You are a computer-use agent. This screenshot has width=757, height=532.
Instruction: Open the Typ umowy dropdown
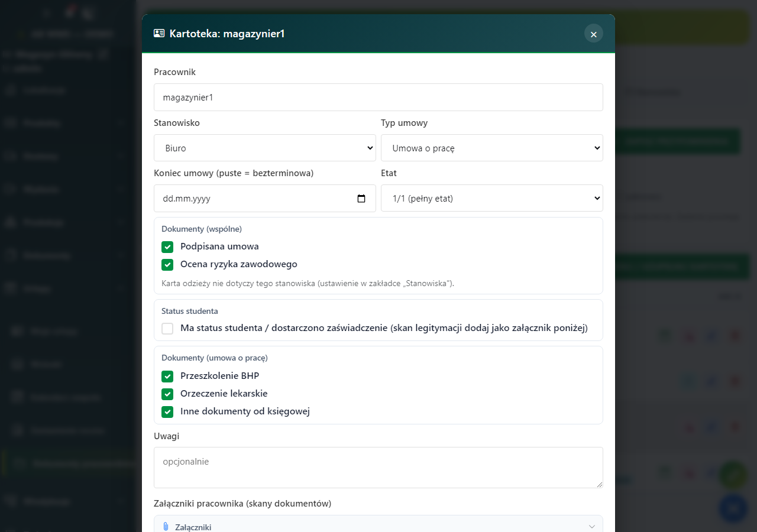point(492,148)
